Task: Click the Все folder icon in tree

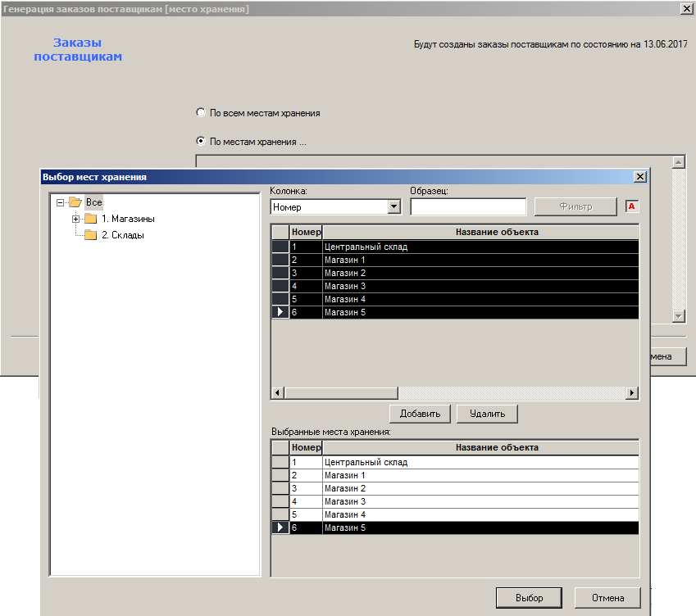Action: click(x=75, y=202)
